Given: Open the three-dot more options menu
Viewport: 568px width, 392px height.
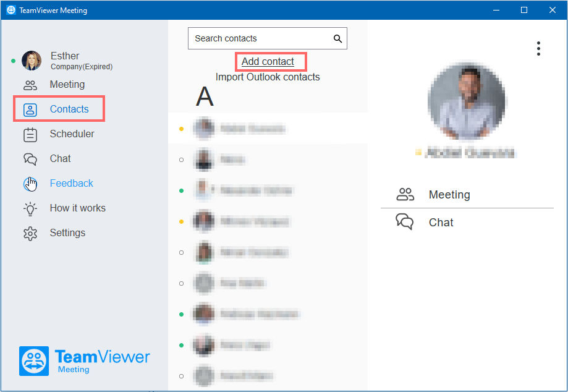Looking at the screenshot, I should [539, 49].
